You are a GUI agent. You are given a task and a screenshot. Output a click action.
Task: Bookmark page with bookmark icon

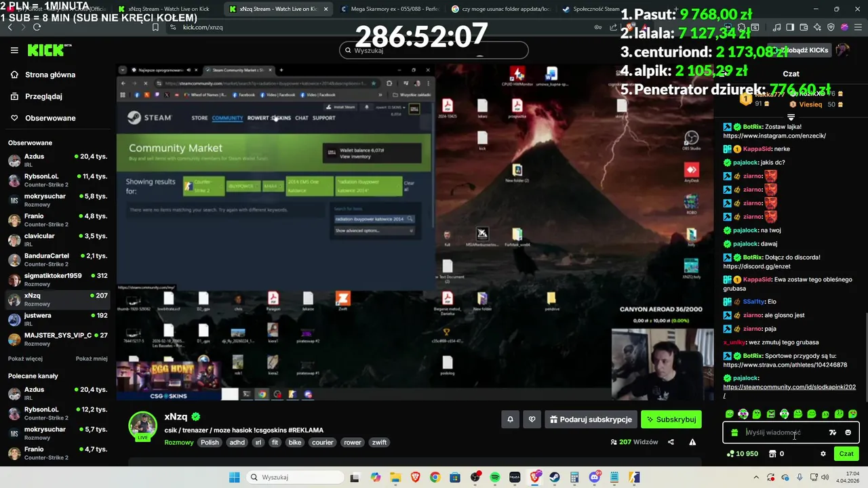tap(155, 27)
